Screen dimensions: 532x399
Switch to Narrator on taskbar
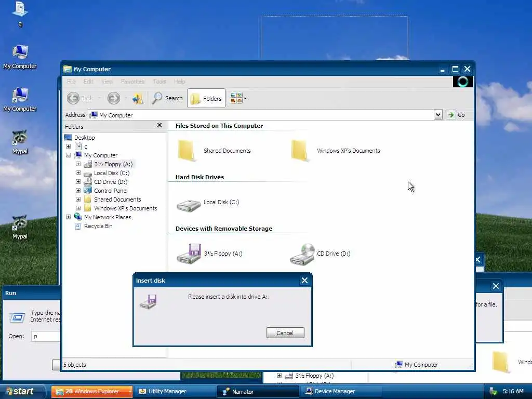[x=258, y=391]
